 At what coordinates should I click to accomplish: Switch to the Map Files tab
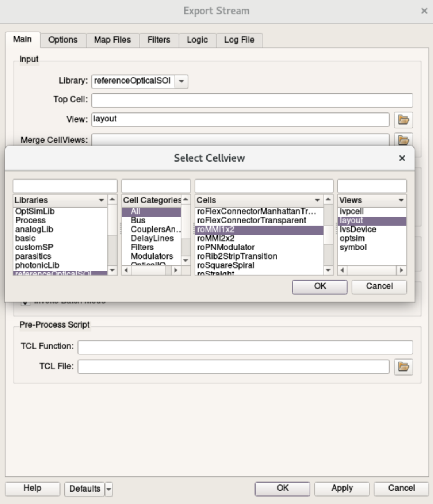pos(112,40)
